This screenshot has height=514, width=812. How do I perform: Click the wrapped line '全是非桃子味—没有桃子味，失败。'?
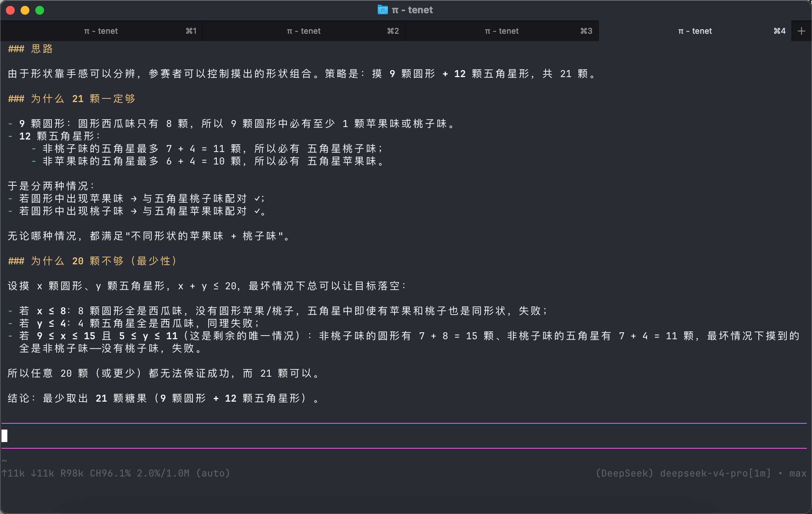[x=110, y=348]
